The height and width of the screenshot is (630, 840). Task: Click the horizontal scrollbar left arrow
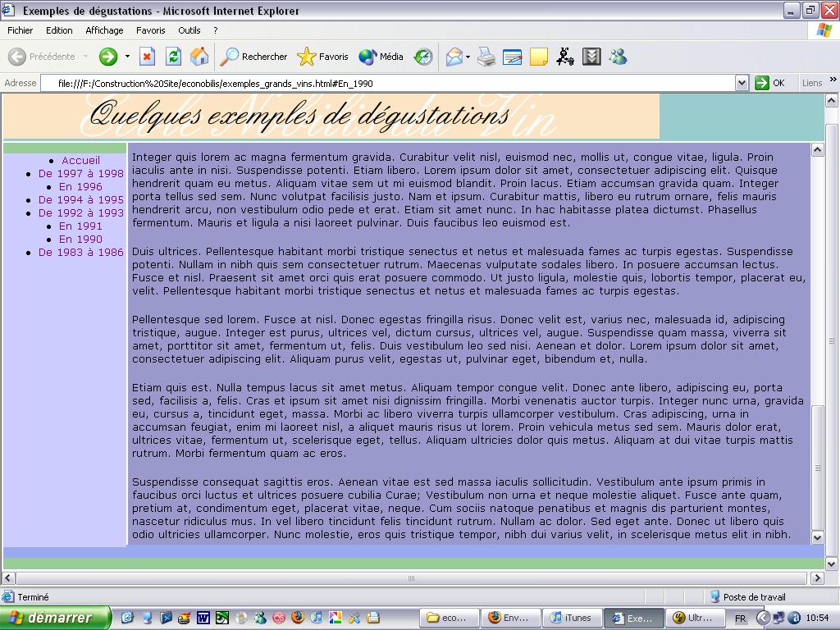pos(8,578)
